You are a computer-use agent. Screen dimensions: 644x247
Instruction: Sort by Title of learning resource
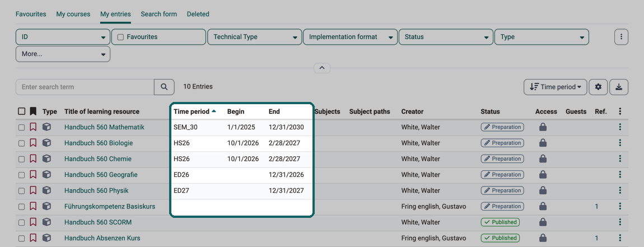click(102, 111)
